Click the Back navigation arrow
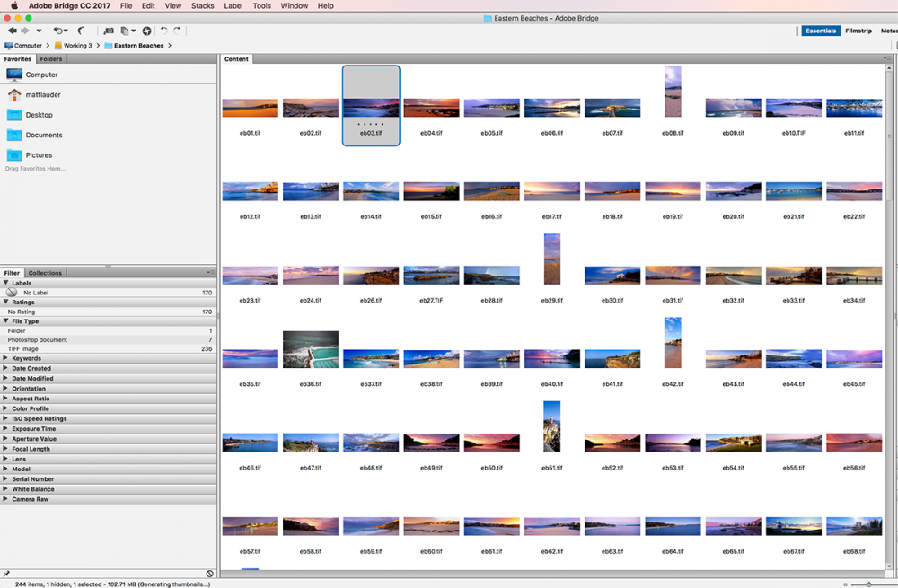 point(13,30)
